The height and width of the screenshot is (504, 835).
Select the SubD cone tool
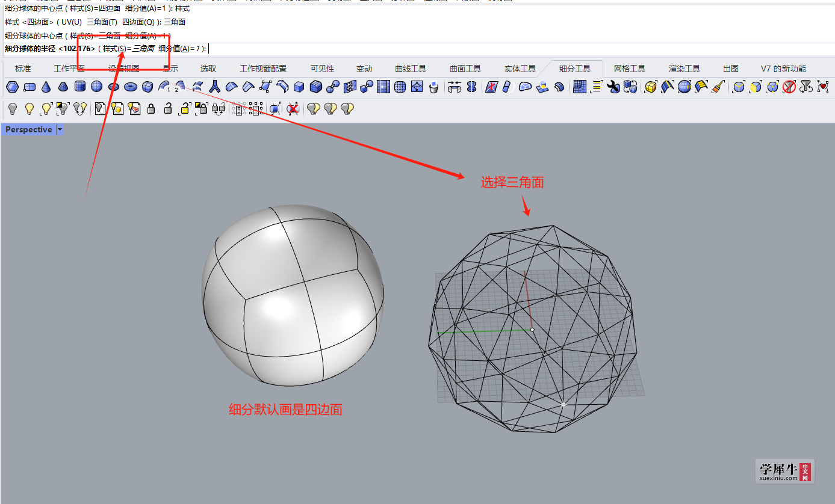46,88
